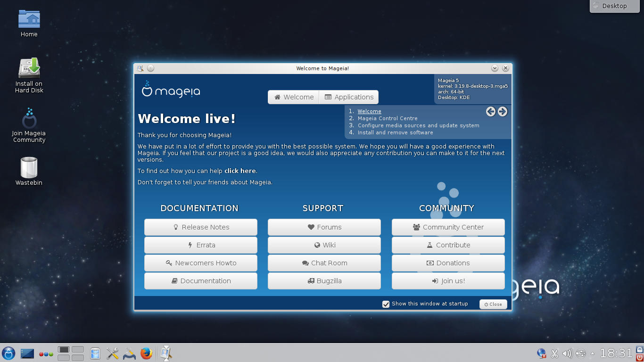The image size is (644, 362).
Task: Toggle the red logout button beside the clock
Action: click(x=640, y=358)
